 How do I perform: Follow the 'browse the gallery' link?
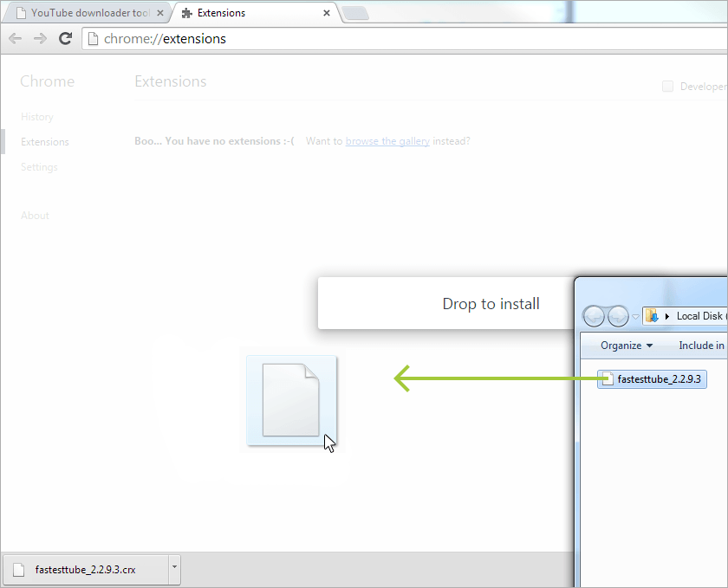387,141
